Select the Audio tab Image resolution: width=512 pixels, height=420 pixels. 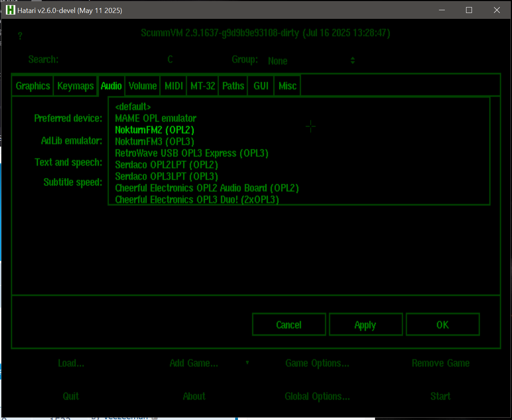(111, 86)
